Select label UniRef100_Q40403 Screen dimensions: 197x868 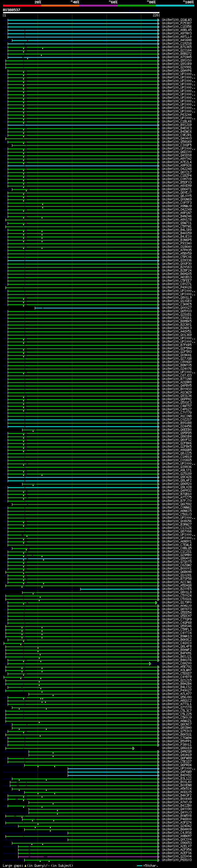pos(177,138)
